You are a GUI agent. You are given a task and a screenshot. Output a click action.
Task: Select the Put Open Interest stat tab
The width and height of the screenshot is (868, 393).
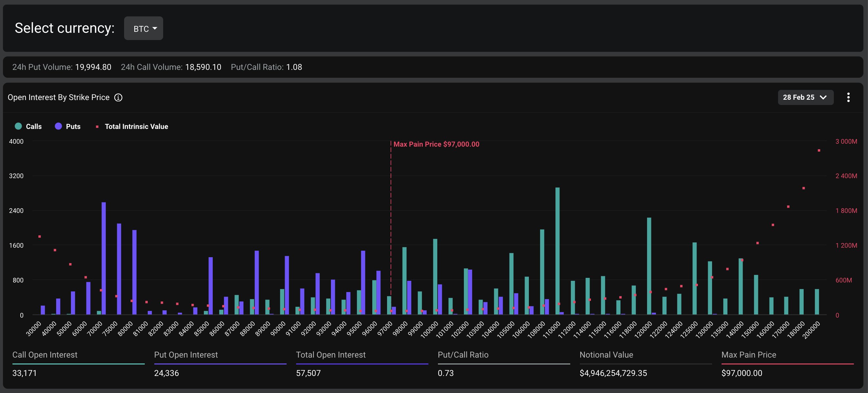tap(186, 355)
